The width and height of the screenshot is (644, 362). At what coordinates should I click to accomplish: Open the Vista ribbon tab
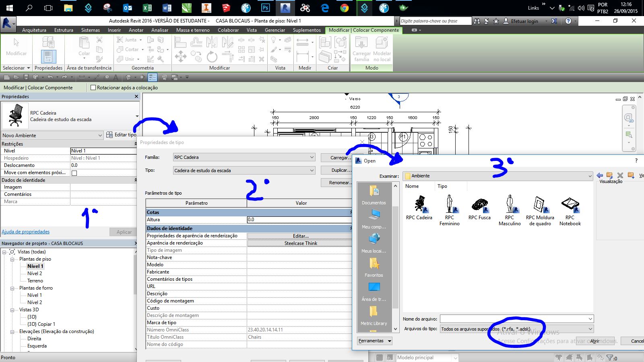[x=252, y=30]
